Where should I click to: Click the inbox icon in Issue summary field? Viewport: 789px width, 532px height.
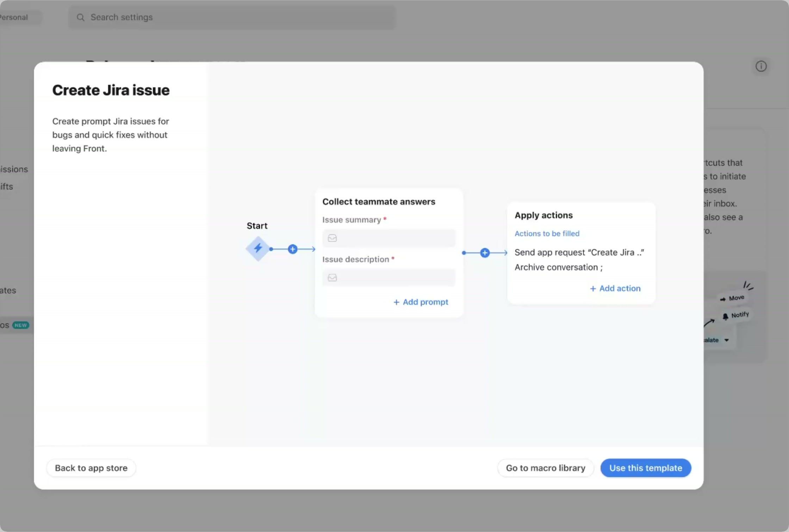pos(332,238)
